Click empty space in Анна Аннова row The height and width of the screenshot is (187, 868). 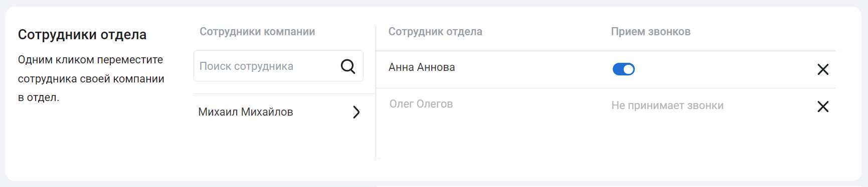[x=532, y=69]
